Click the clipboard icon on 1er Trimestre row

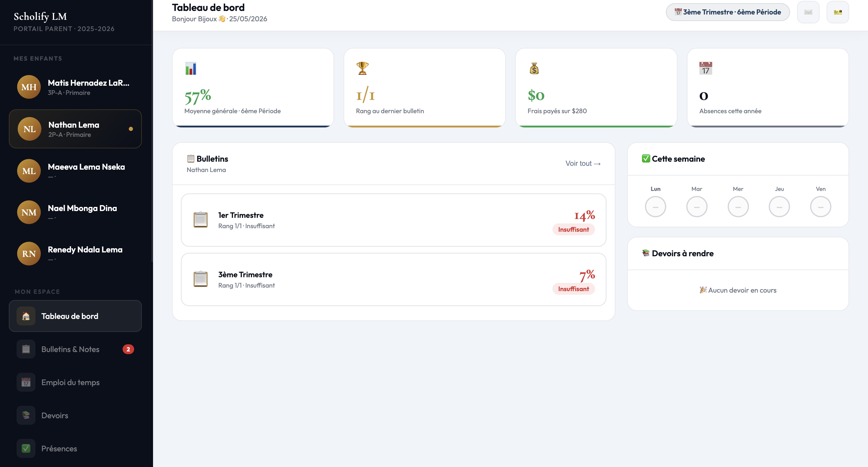point(201,220)
